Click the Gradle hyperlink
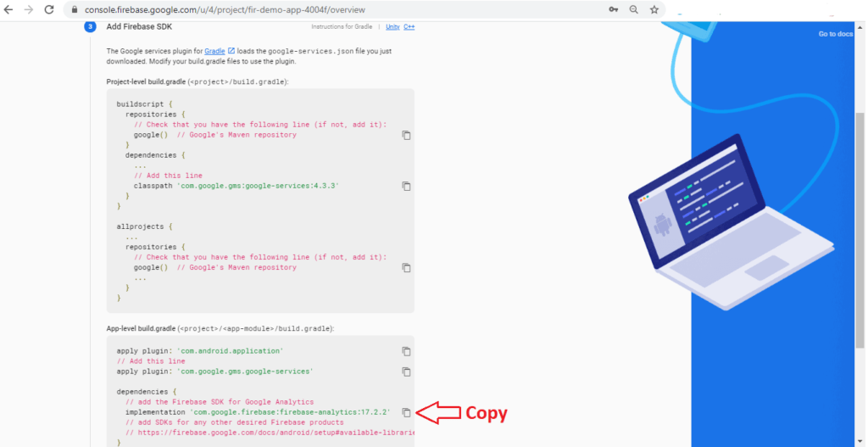 (x=214, y=51)
